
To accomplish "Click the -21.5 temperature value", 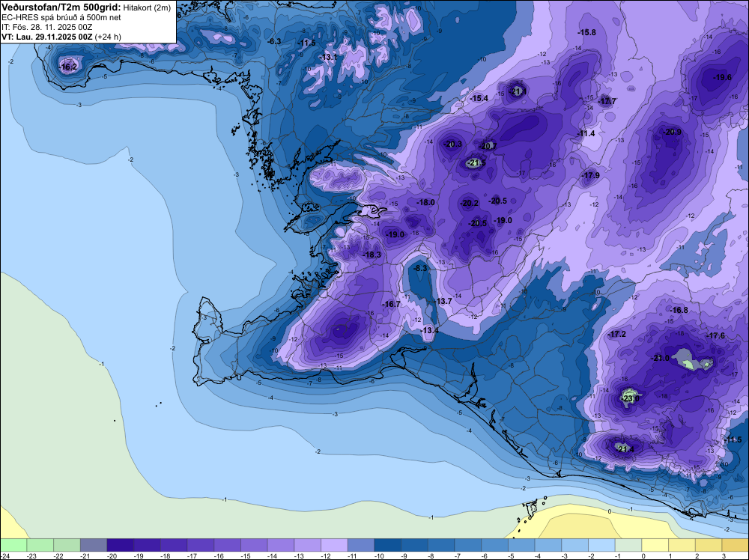I will coord(476,163).
